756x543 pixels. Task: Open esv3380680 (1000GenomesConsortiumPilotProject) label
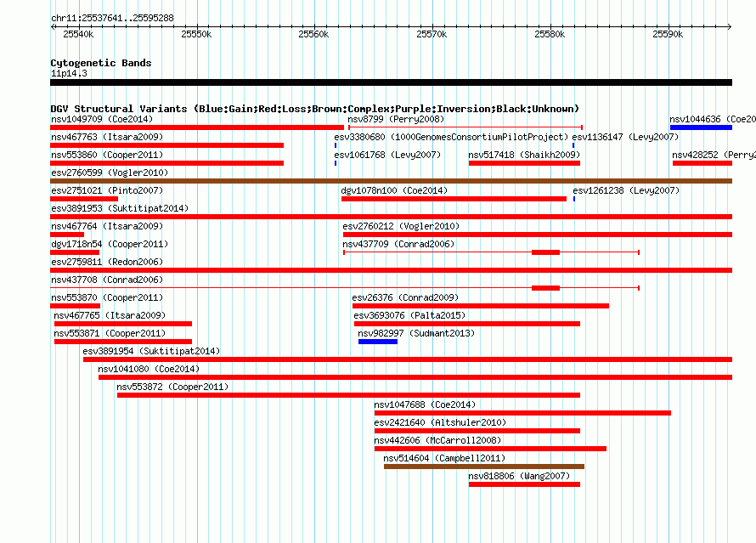click(x=451, y=137)
